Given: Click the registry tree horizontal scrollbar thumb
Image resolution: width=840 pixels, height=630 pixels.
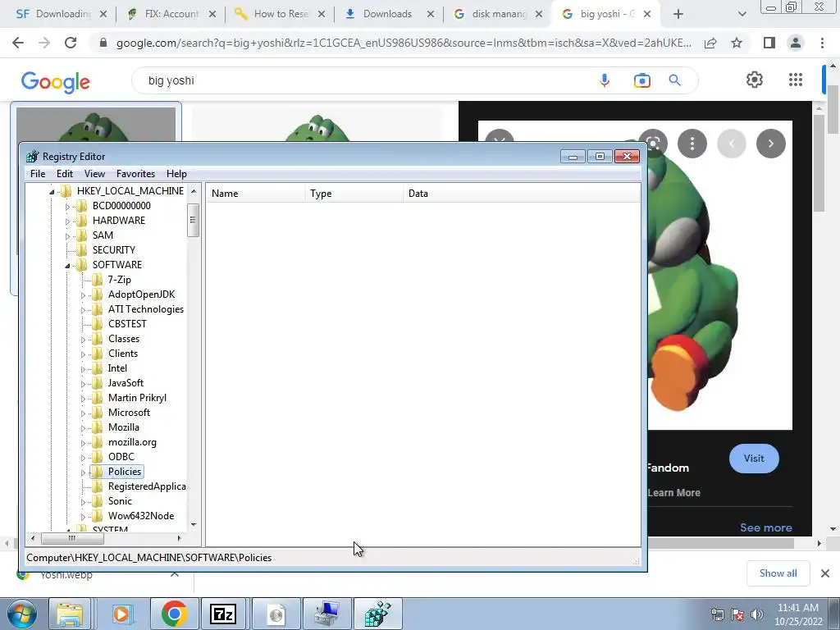Looking at the screenshot, I should [71, 538].
